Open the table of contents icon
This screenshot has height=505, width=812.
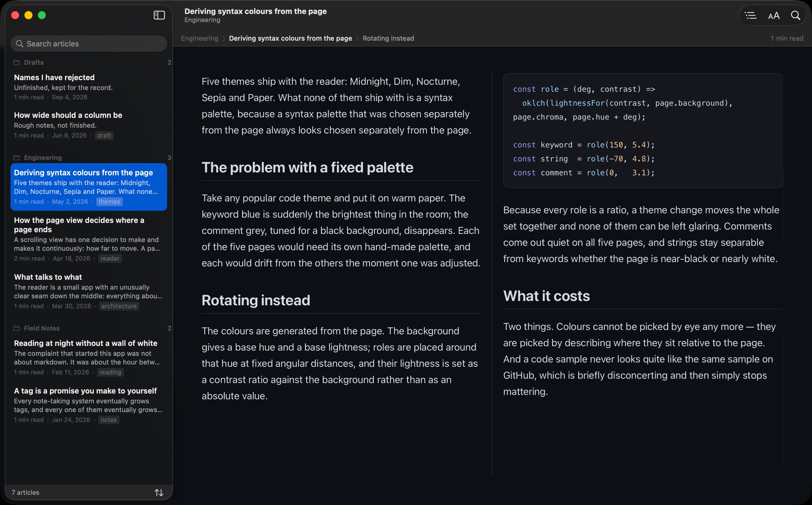(751, 15)
